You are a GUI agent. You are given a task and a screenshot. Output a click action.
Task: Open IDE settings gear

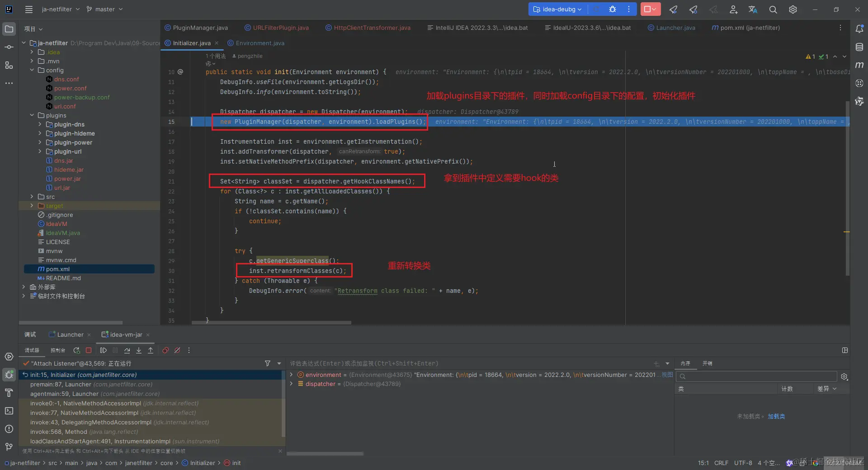[793, 9]
